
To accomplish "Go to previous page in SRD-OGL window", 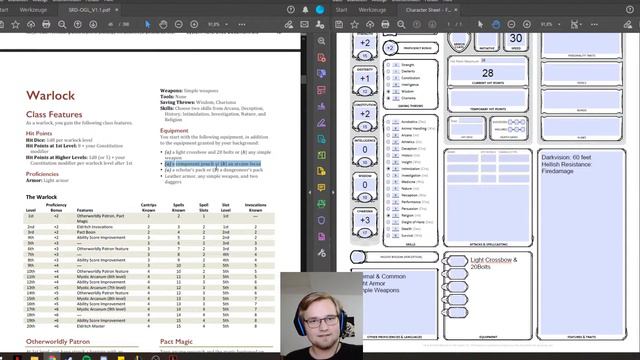I will 78,24.
